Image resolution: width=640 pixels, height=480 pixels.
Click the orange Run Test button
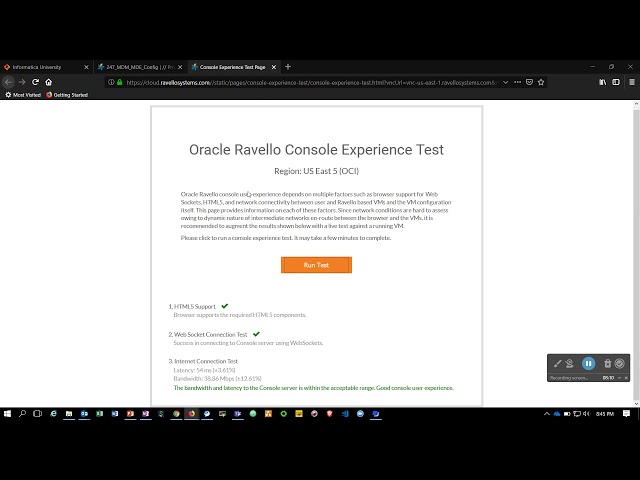point(316,265)
